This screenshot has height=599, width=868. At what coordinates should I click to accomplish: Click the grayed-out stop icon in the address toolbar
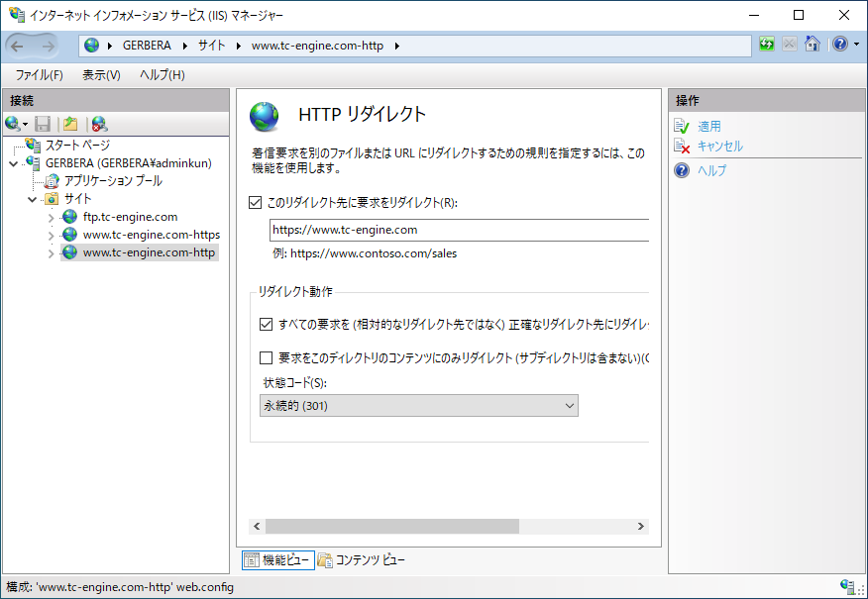pyautogui.click(x=790, y=45)
